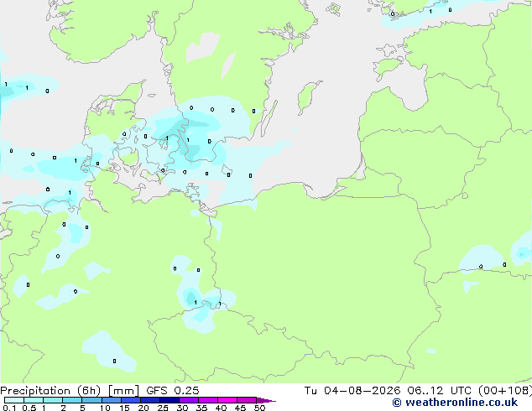Click the '45' legend value label
Viewport: 532px width, 411px height.
click(240, 408)
